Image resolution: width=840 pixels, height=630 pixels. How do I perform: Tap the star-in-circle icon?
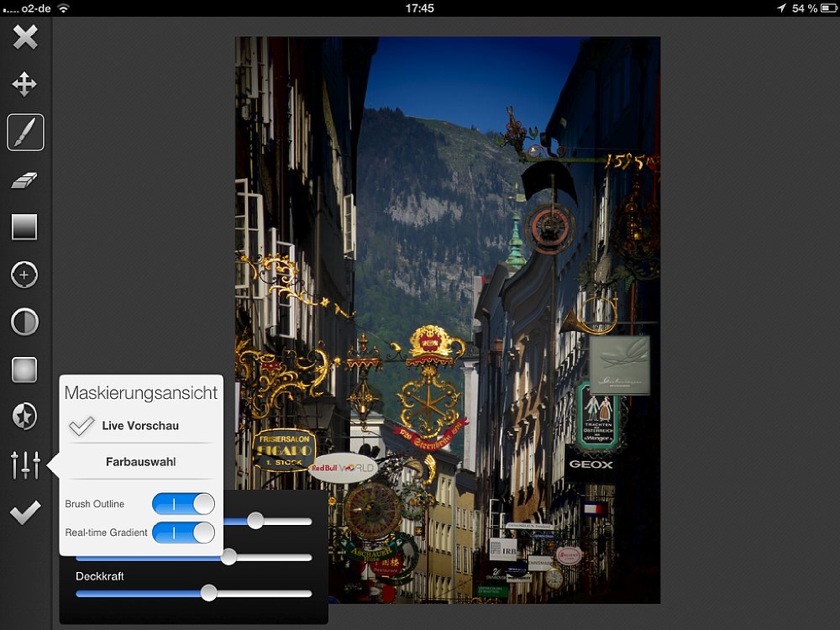click(24, 417)
